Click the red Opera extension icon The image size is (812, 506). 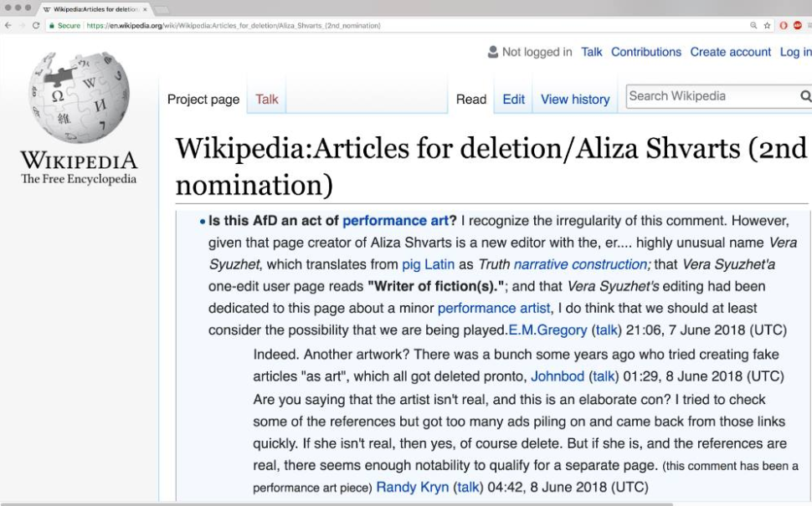point(784,25)
